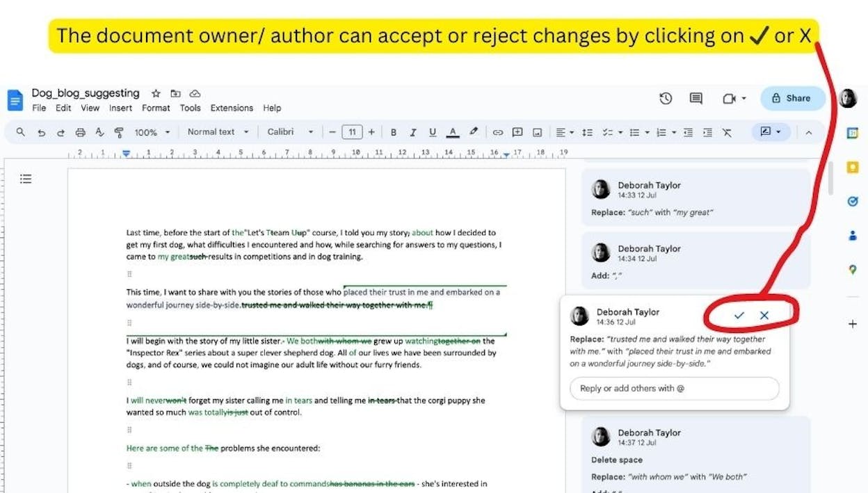This screenshot has height=493, width=868.
Task: Open the Suggesting mode dropdown
Action: tap(771, 131)
